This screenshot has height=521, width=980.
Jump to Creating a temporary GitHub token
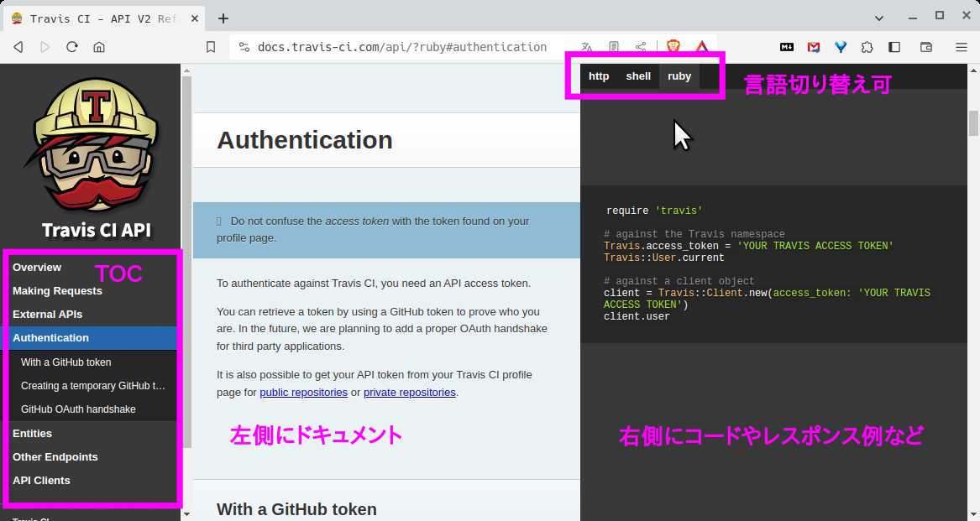[x=92, y=386]
